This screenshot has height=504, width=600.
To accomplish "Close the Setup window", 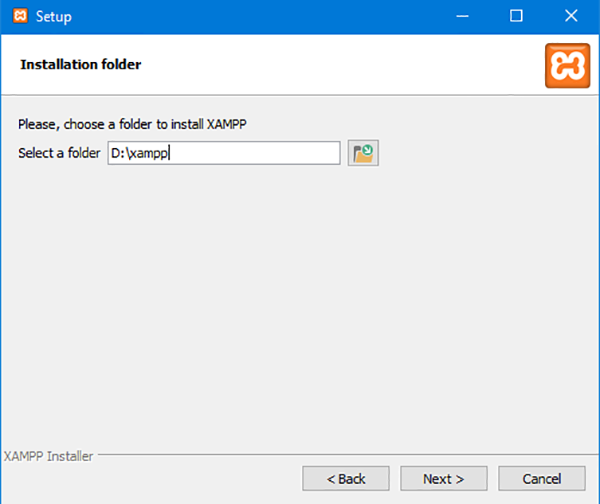I will 570,17.
